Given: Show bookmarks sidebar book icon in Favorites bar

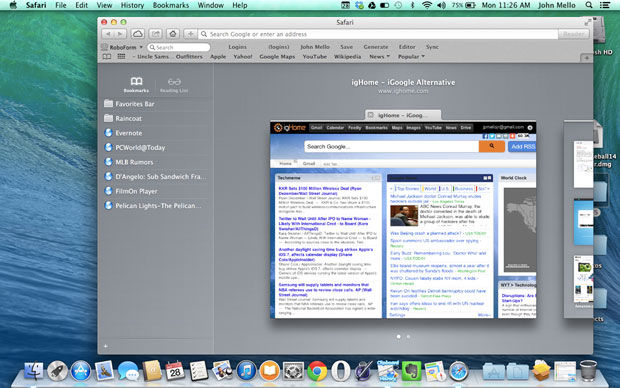Looking at the screenshot, I should pos(107,57).
